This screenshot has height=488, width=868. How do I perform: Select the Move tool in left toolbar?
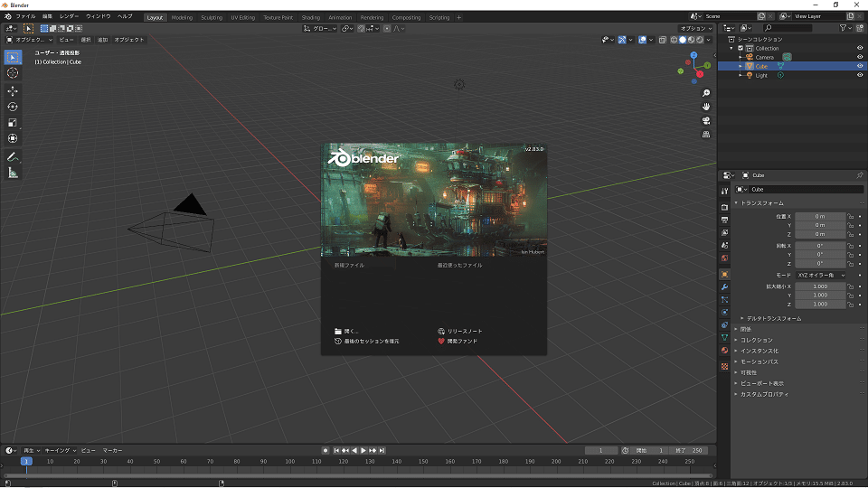13,91
